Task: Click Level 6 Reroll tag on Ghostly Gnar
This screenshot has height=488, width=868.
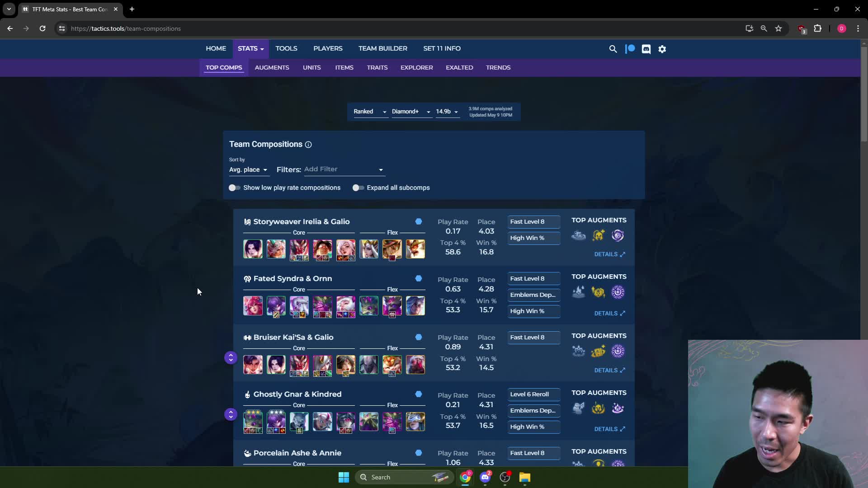Action: 533,394
